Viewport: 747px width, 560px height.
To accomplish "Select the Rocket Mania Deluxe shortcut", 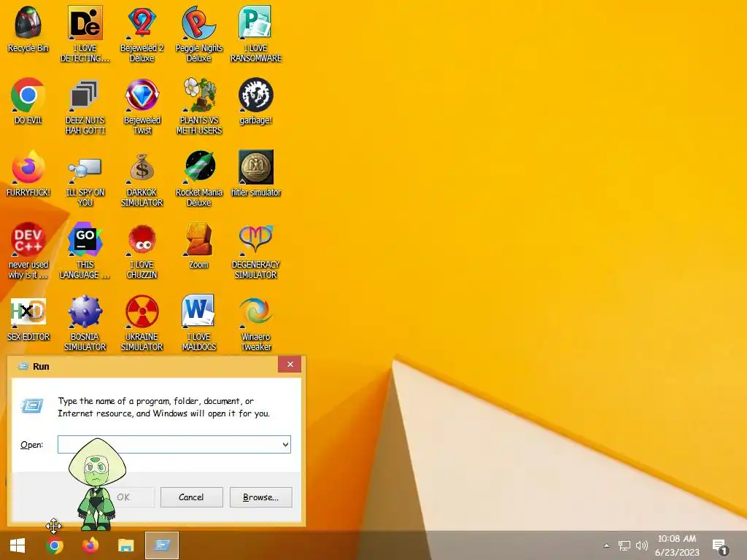I will [199, 179].
